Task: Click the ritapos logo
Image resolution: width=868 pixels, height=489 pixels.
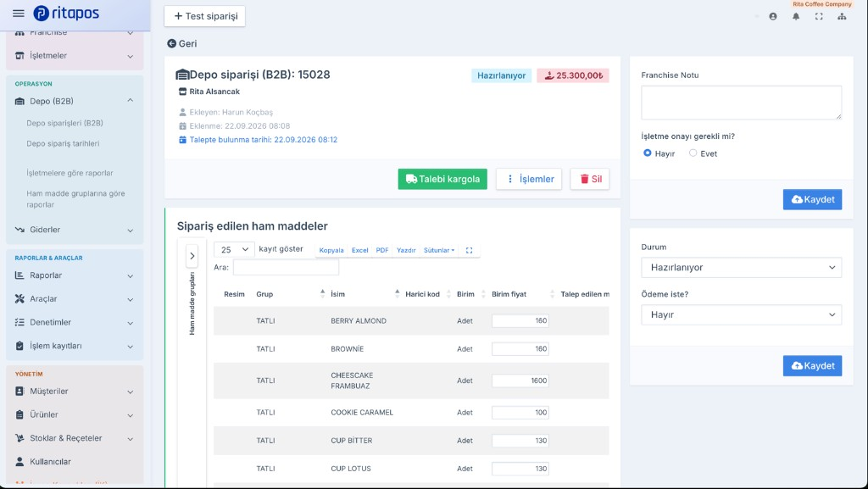Action: pyautogui.click(x=66, y=13)
